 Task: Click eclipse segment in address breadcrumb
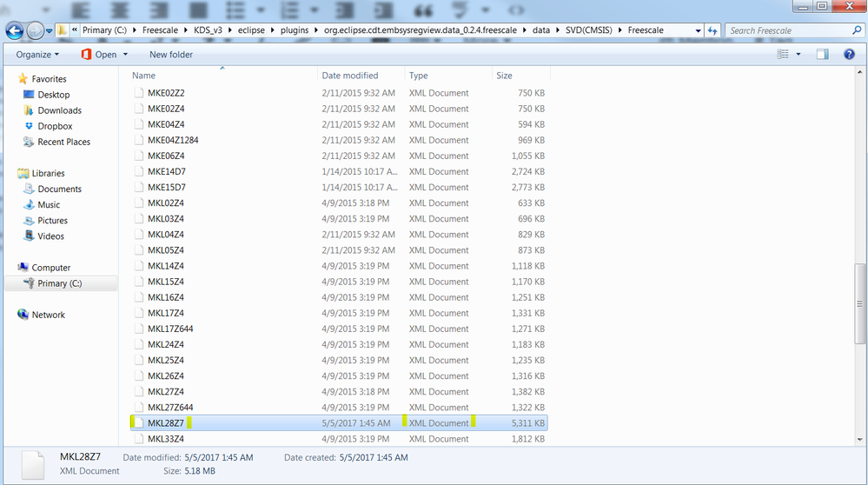point(251,30)
